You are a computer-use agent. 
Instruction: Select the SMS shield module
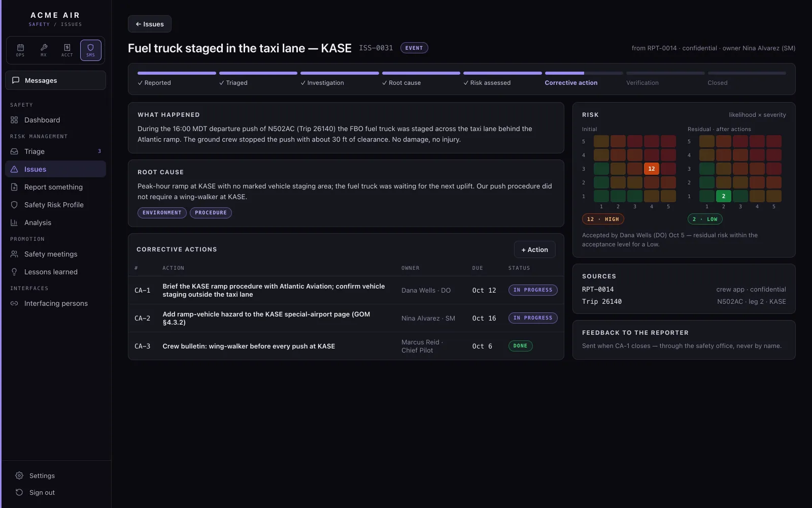[x=90, y=50]
